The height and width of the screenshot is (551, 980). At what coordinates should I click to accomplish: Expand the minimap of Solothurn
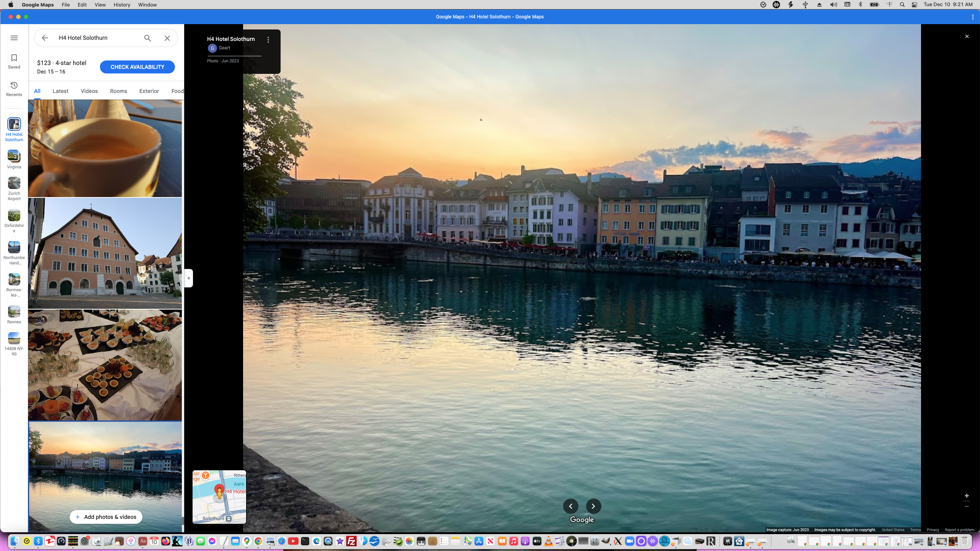pyautogui.click(x=219, y=497)
